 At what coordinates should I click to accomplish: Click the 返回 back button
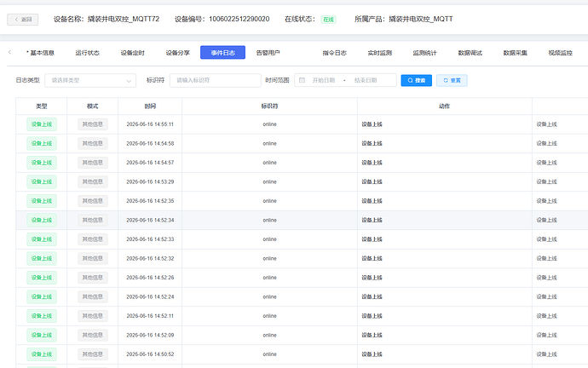click(22, 20)
